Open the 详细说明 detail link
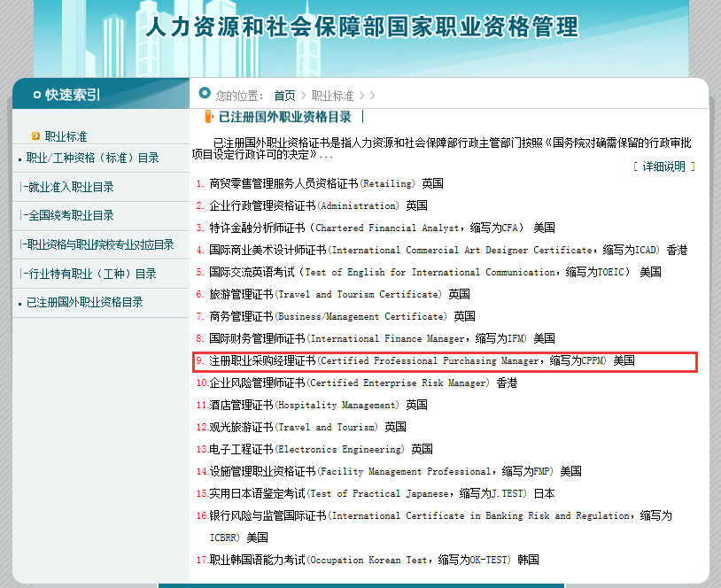Viewport: 721px width, 588px height. click(663, 166)
